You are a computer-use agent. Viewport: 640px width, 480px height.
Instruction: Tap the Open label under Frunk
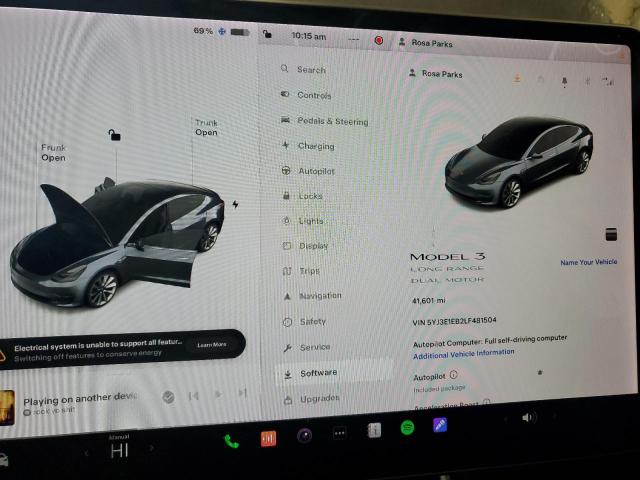pyautogui.click(x=53, y=158)
